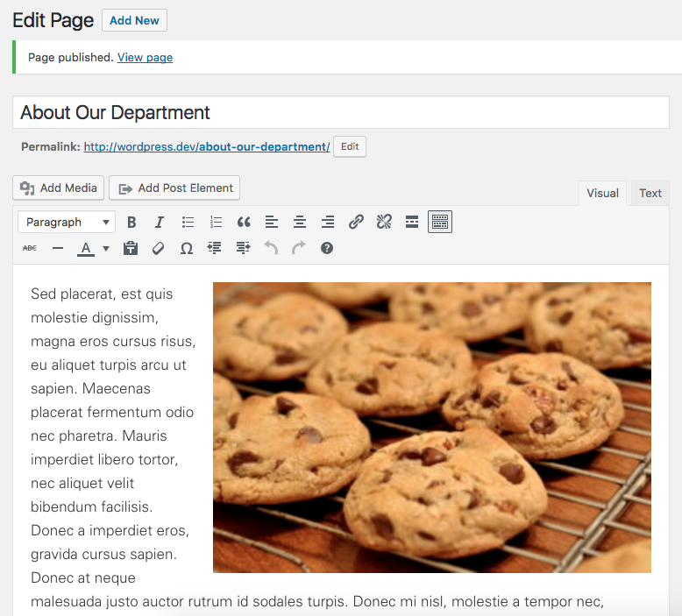Image resolution: width=682 pixels, height=616 pixels.
Task: Insert or edit a link
Action: 356,223
